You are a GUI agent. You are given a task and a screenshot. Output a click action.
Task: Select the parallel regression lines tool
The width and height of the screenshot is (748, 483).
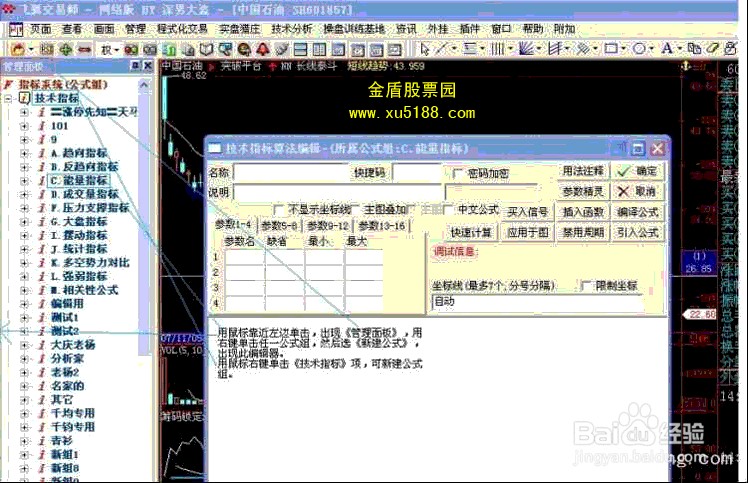pyautogui.click(x=582, y=49)
